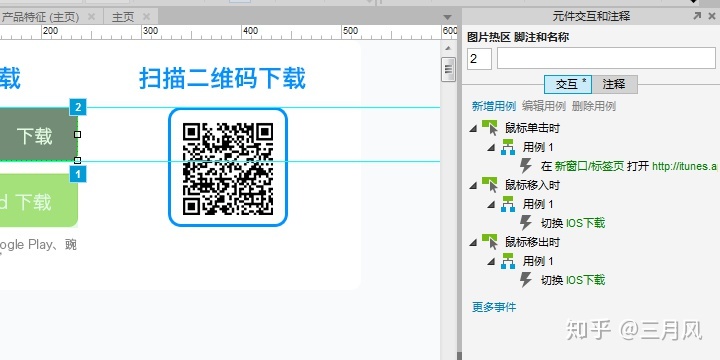
Task: Click the canvas scrollbar up arrow
Action: pyautogui.click(x=448, y=48)
